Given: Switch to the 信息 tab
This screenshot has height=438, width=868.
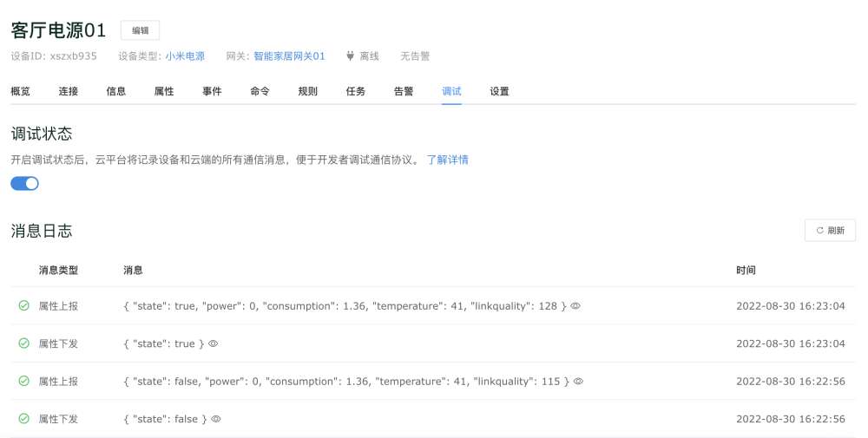Looking at the screenshot, I should [x=116, y=91].
